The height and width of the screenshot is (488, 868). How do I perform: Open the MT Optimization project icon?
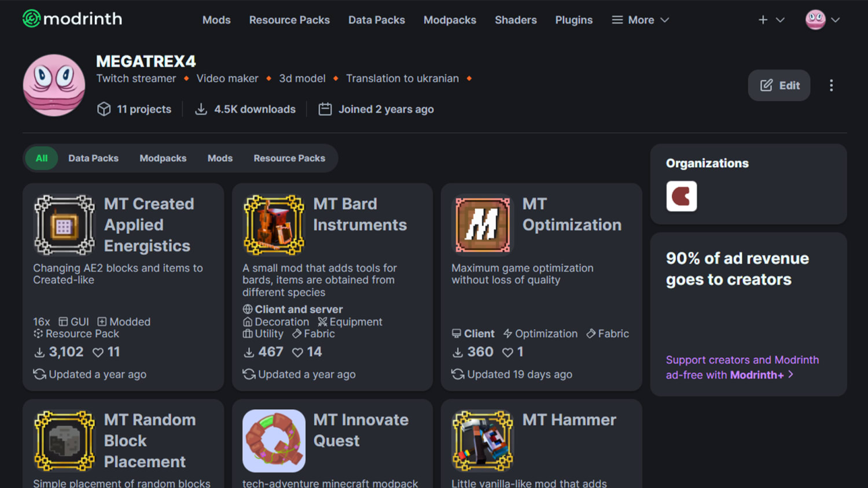tap(483, 225)
